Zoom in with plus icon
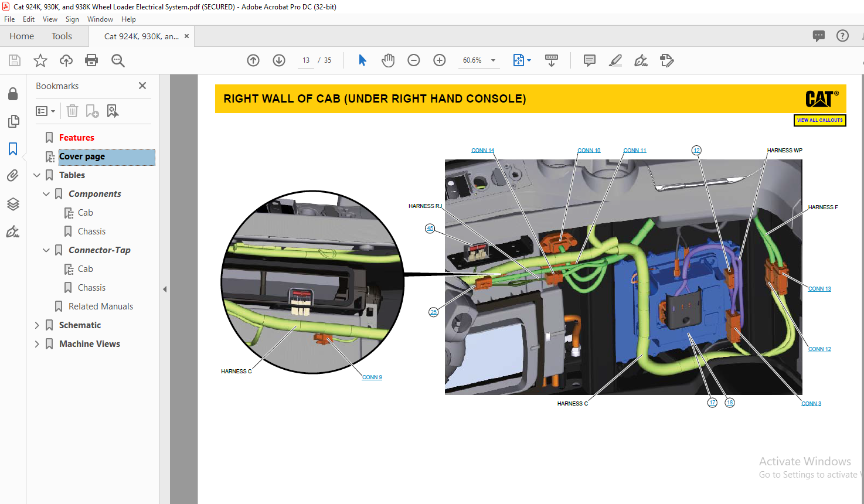The width and height of the screenshot is (864, 504). click(440, 60)
